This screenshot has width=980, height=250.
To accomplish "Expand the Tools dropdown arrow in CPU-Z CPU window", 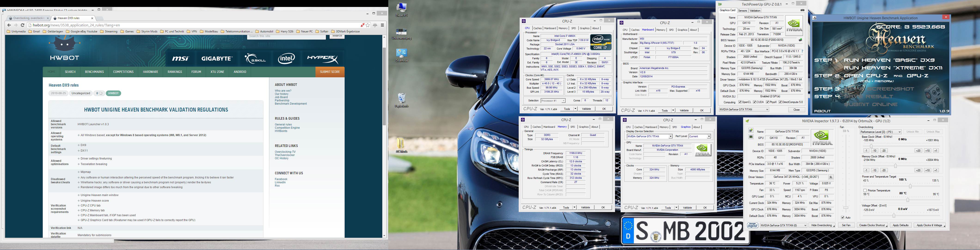I will coord(575,109).
